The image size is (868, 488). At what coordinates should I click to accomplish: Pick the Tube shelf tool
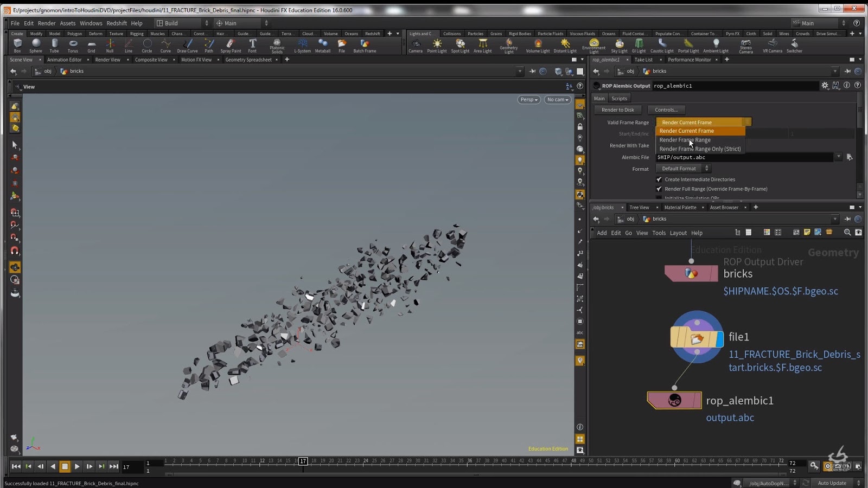click(x=54, y=46)
